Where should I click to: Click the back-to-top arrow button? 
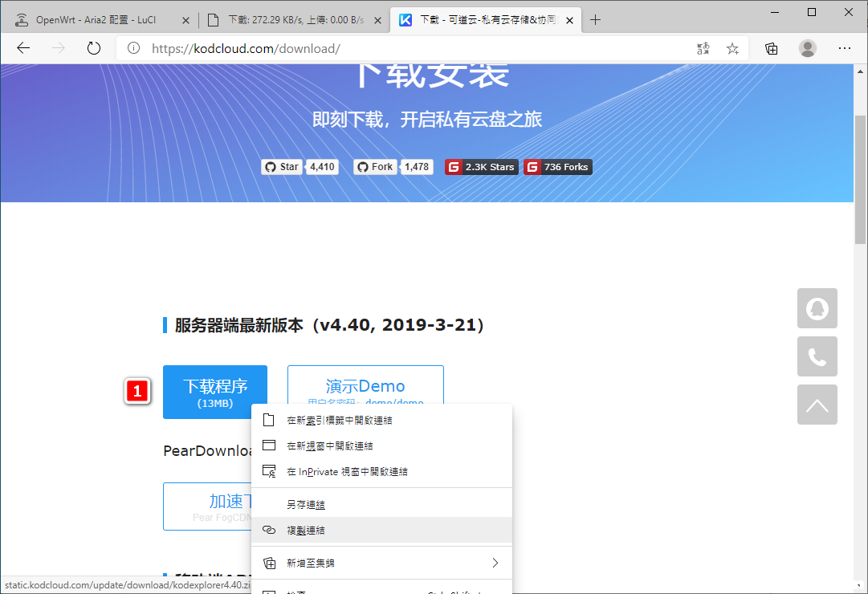(x=817, y=405)
